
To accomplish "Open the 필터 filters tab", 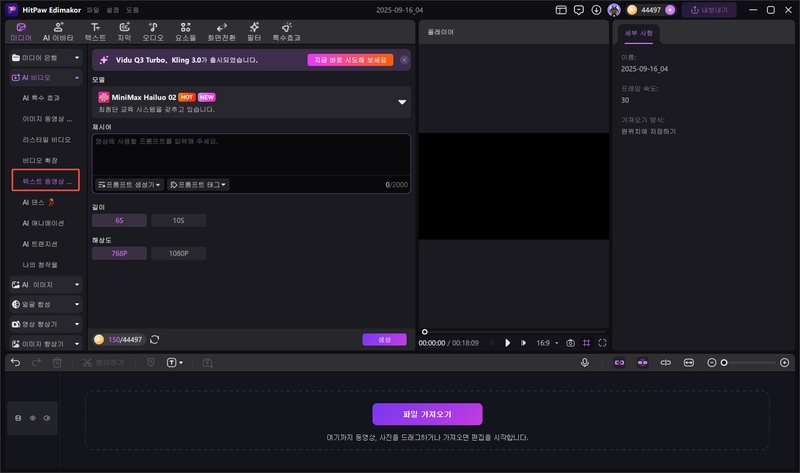I will [254, 32].
